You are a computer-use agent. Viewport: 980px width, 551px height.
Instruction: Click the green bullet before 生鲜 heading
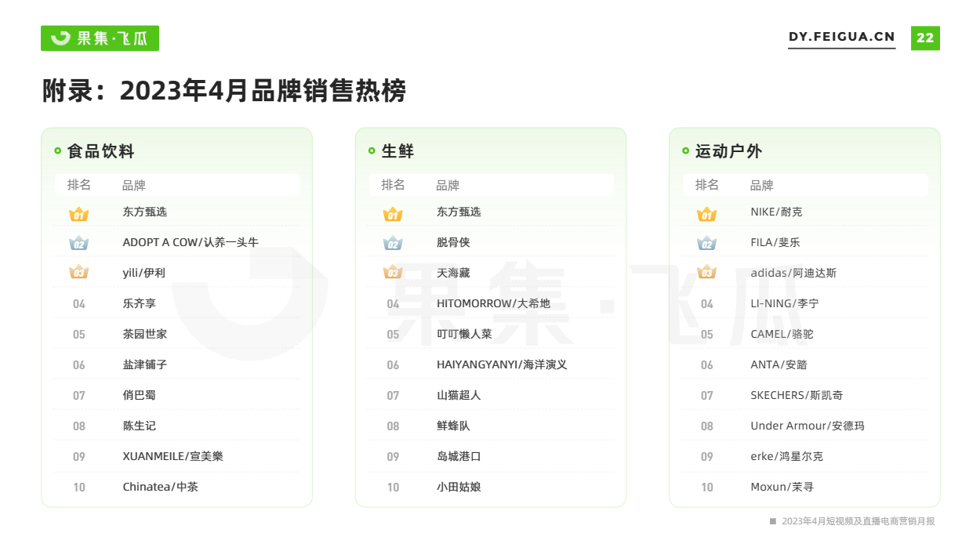coord(372,150)
